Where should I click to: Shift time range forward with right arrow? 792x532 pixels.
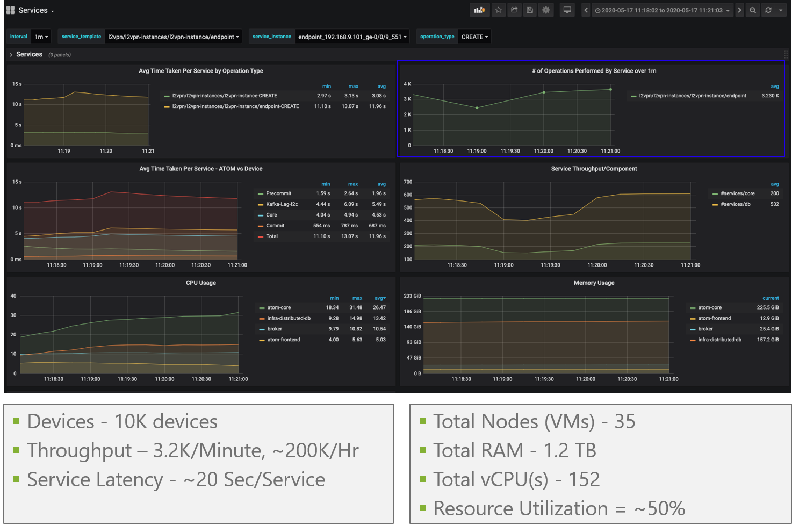739,10
